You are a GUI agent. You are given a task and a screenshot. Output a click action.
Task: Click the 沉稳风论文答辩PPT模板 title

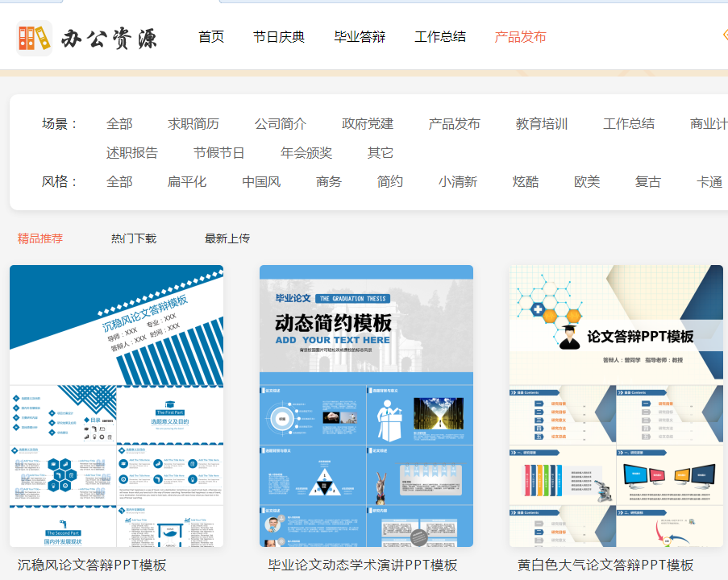tap(92, 565)
